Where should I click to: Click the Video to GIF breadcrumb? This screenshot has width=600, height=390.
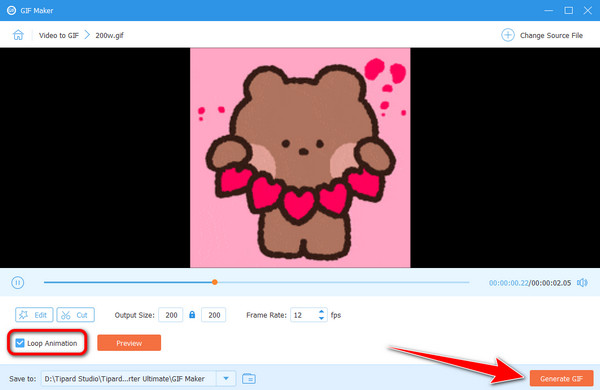pyautogui.click(x=59, y=35)
